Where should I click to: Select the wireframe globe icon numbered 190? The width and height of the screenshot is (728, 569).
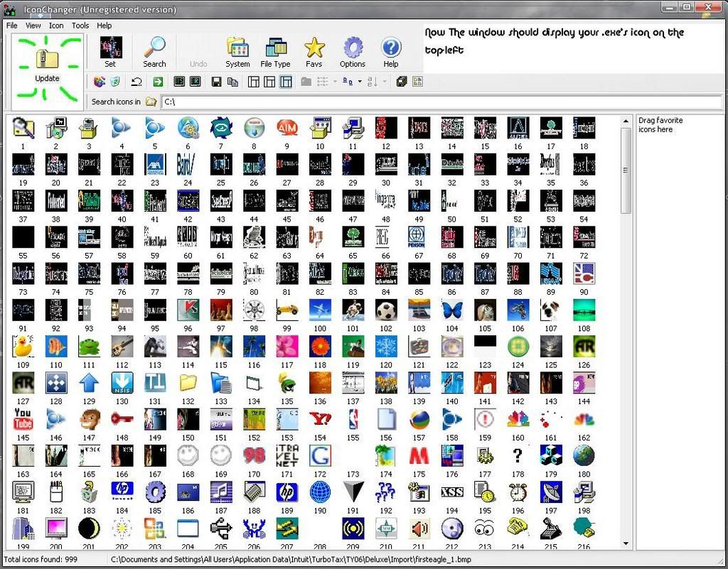coord(320,492)
